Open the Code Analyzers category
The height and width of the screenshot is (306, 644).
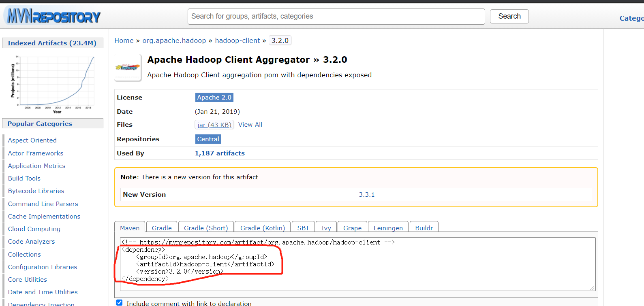pyautogui.click(x=31, y=242)
